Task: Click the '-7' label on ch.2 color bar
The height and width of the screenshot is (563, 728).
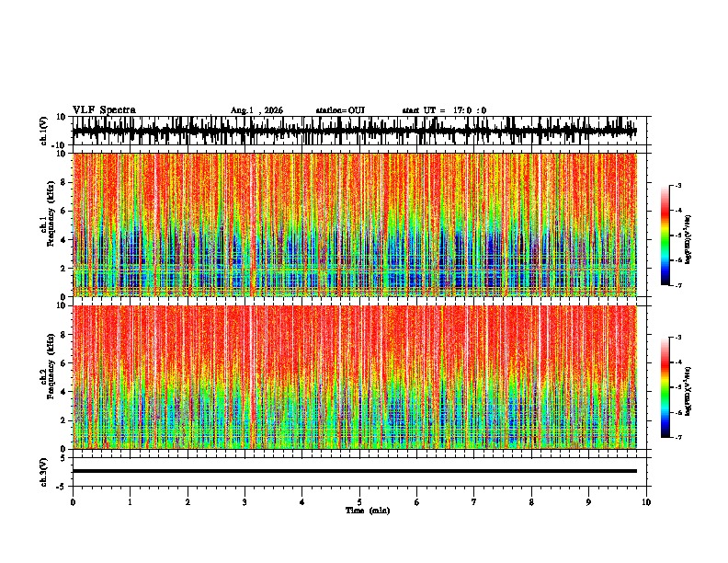Action: point(678,438)
